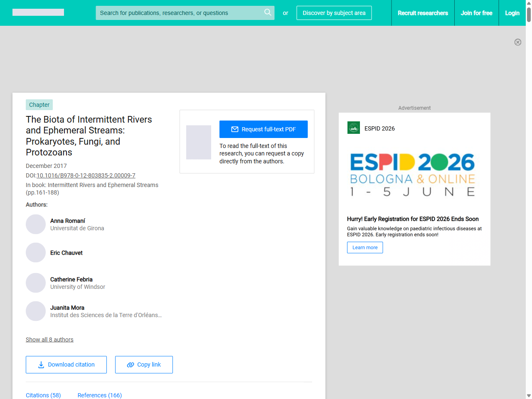Switch to the References (166) tab
This screenshot has width=532, height=399.
point(99,395)
